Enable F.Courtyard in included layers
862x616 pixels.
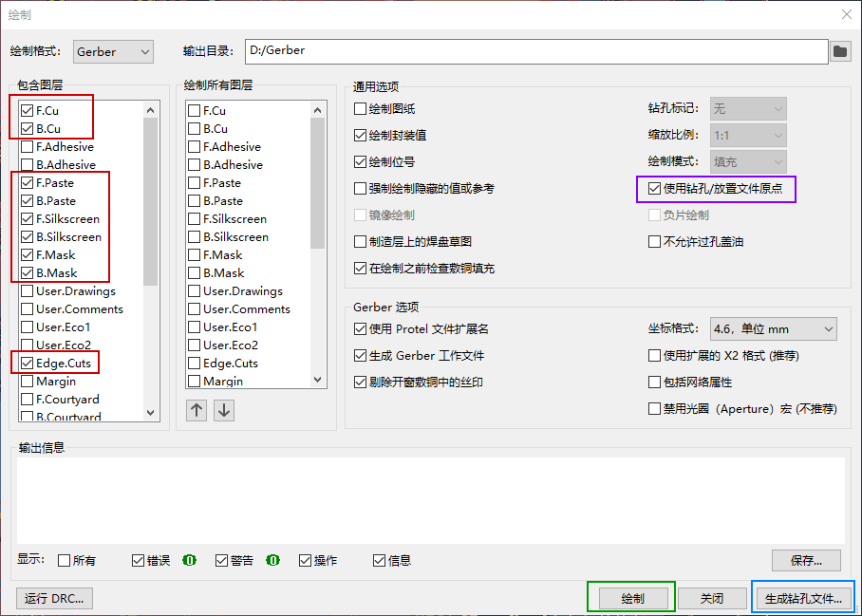tap(27, 400)
